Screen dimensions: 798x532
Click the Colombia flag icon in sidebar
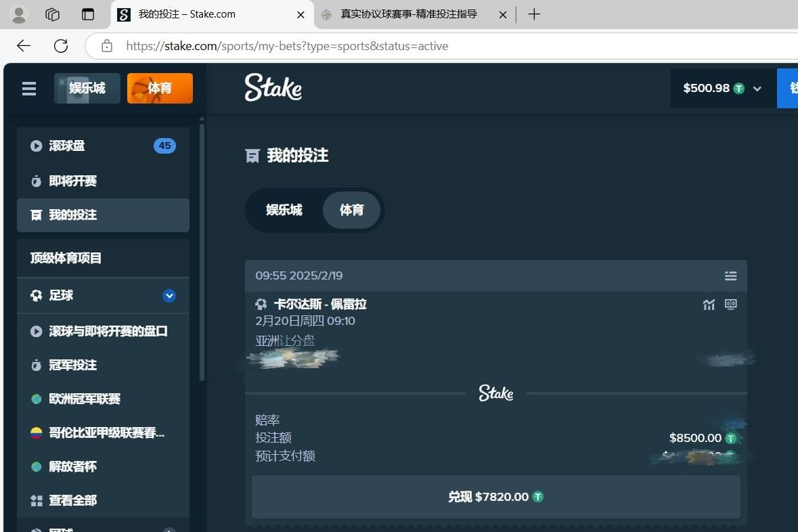[x=36, y=433]
